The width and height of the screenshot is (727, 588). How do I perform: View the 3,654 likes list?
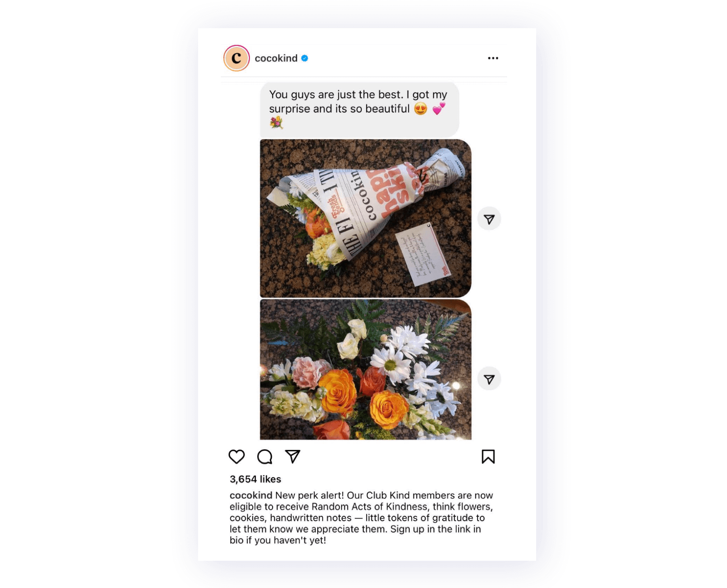[x=255, y=479]
